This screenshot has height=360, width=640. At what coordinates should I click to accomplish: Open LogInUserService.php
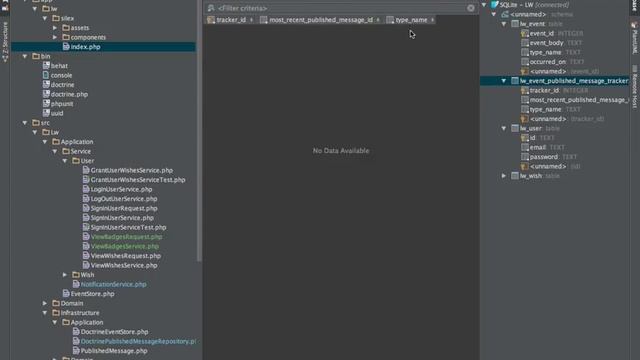pyautogui.click(x=121, y=189)
